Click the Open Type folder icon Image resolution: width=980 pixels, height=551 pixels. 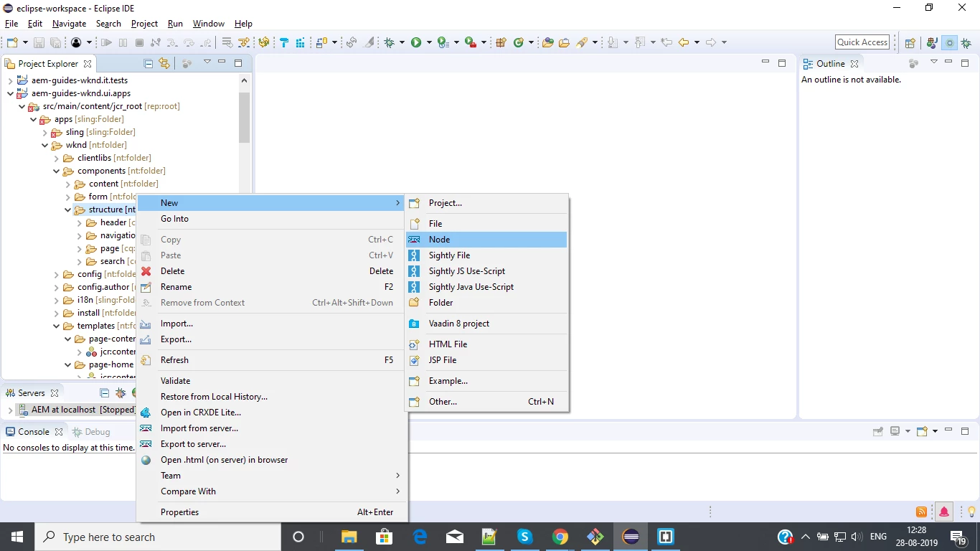(547, 42)
